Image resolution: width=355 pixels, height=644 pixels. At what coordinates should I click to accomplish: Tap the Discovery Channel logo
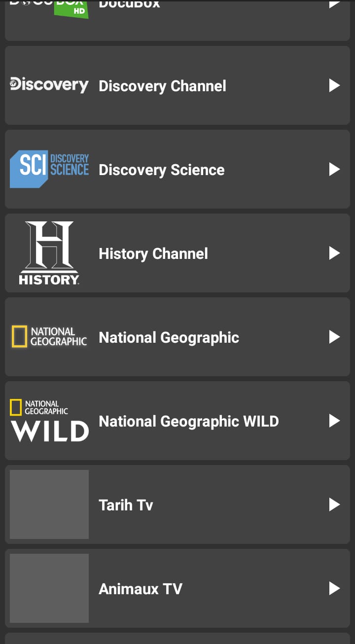49,85
